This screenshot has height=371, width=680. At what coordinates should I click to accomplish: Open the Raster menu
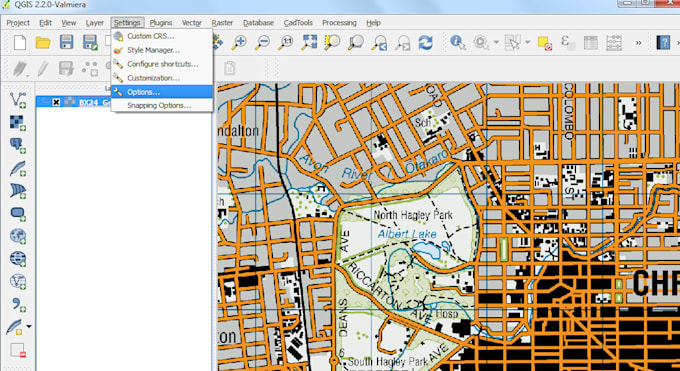click(222, 23)
